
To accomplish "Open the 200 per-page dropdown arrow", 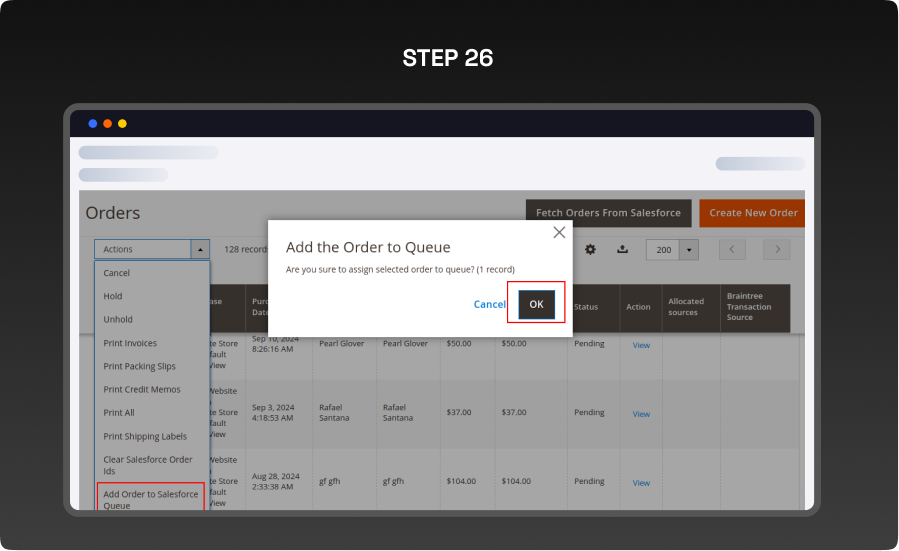I will [688, 250].
